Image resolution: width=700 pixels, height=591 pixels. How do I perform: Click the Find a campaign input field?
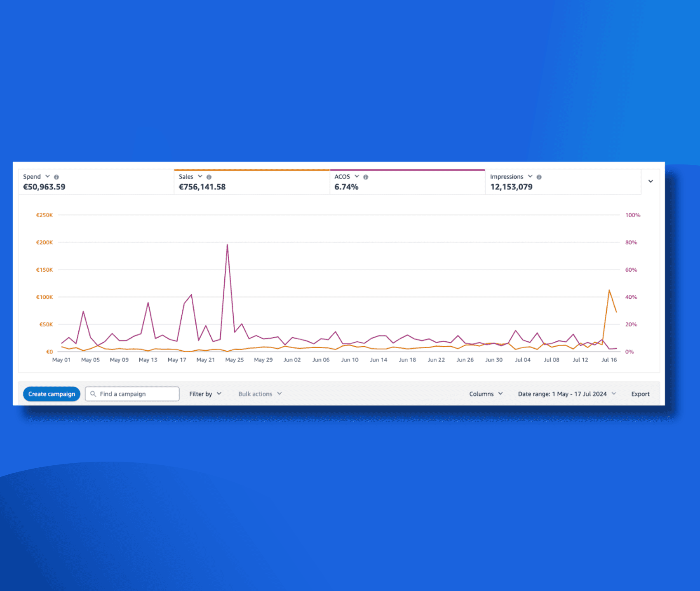coord(132,394)
